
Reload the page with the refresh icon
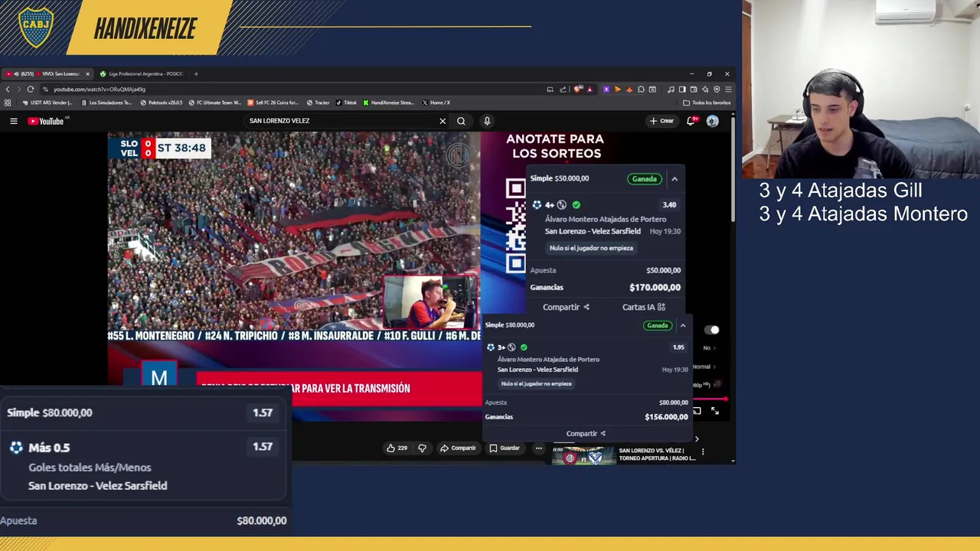31,90
